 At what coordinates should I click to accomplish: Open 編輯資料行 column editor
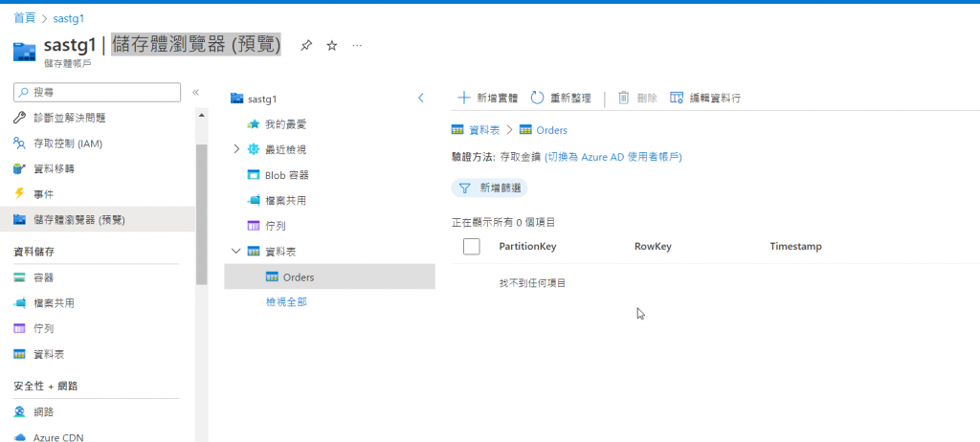pos(705,98)
